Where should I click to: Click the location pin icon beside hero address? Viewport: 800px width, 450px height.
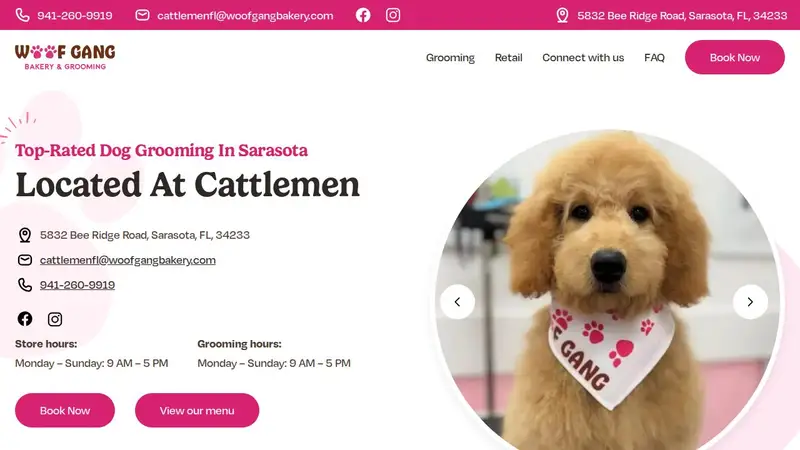point(24,235)
